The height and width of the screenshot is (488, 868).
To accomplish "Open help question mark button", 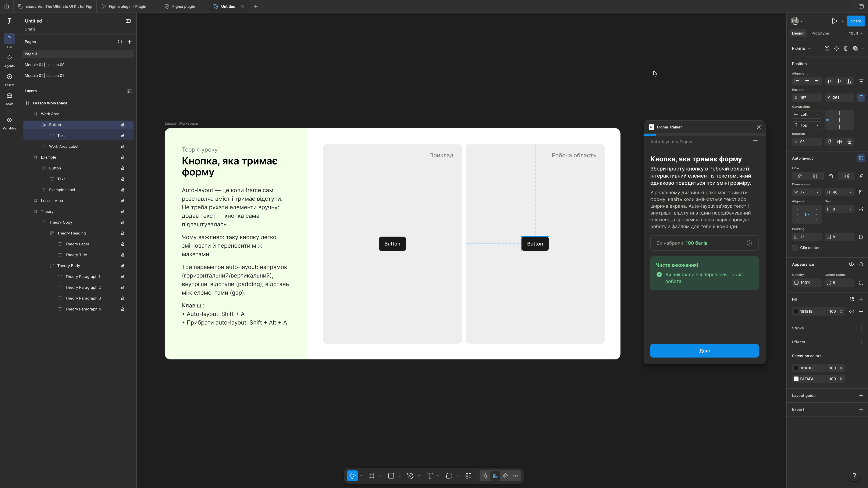I will coord(854,476).
